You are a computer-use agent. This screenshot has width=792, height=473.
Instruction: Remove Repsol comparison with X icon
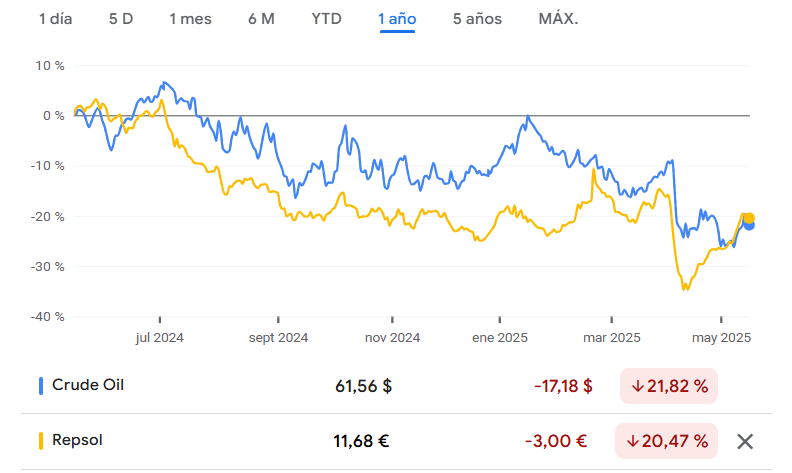(744, 441)
